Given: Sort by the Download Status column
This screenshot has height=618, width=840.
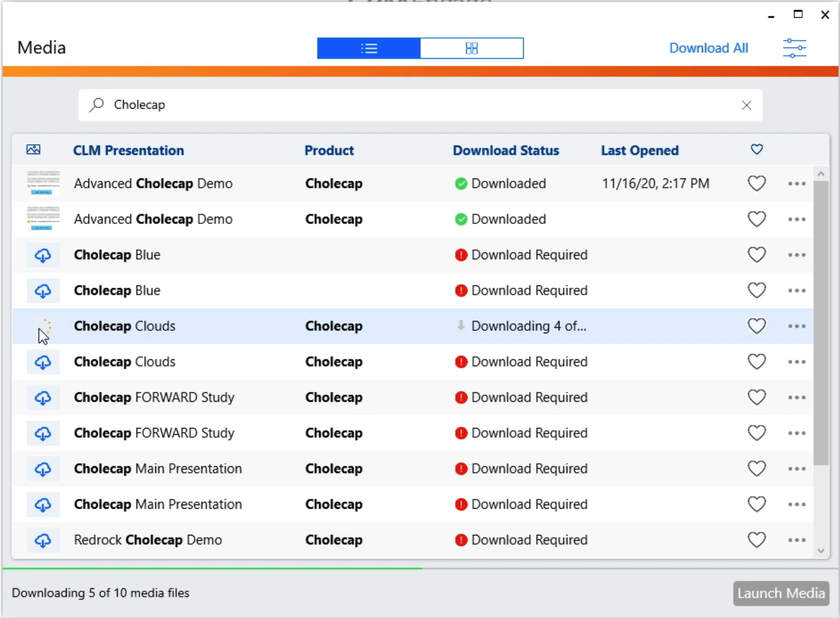Looking at the screenshot, I should [506, 151].
